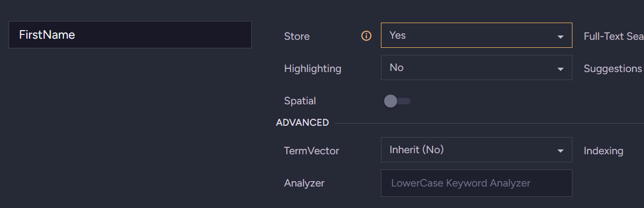Open the Highlighting dropdown showing No
Screen dimensions: 644x208
[477, 68]
